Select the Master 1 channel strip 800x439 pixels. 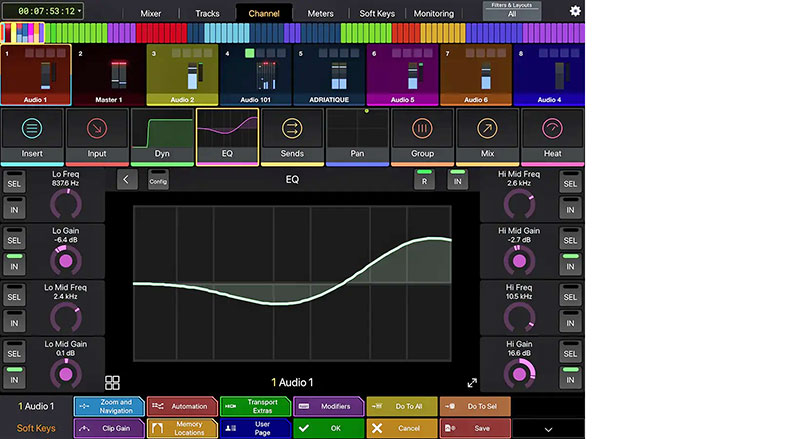click(109, 75)
